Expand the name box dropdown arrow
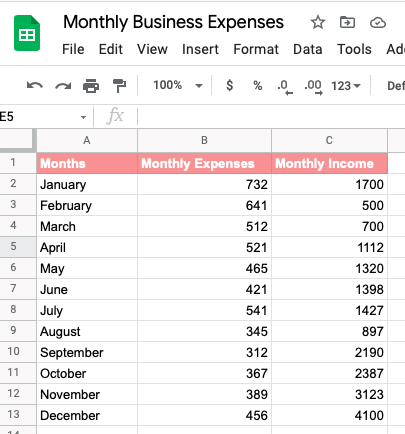This screenshot has width=405, height=434. coord(83,117)
